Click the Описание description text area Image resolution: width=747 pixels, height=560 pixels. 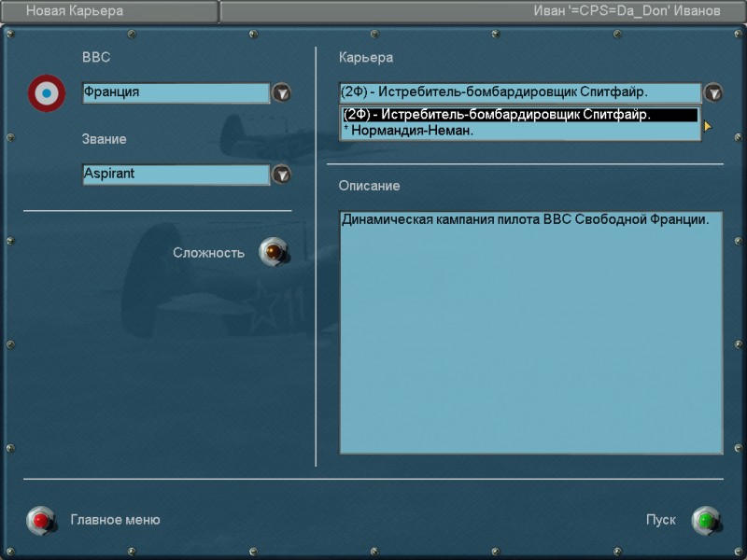click(x=530, y=332)
